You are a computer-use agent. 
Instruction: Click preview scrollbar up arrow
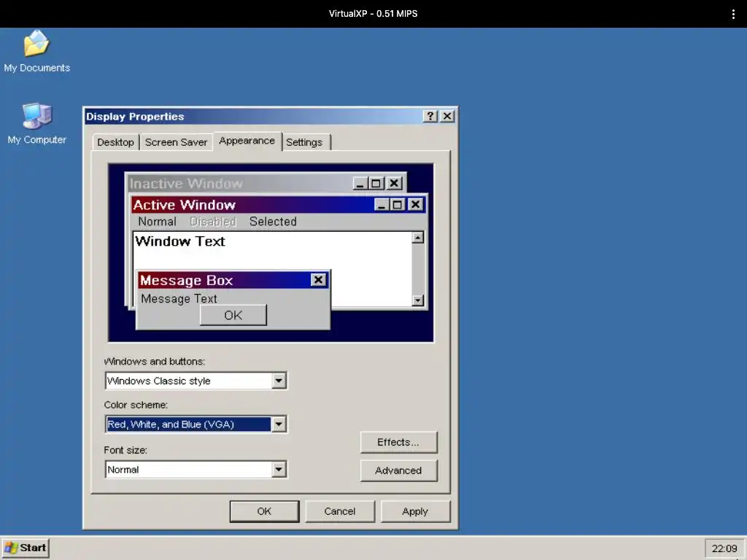(x=418, y=237)
